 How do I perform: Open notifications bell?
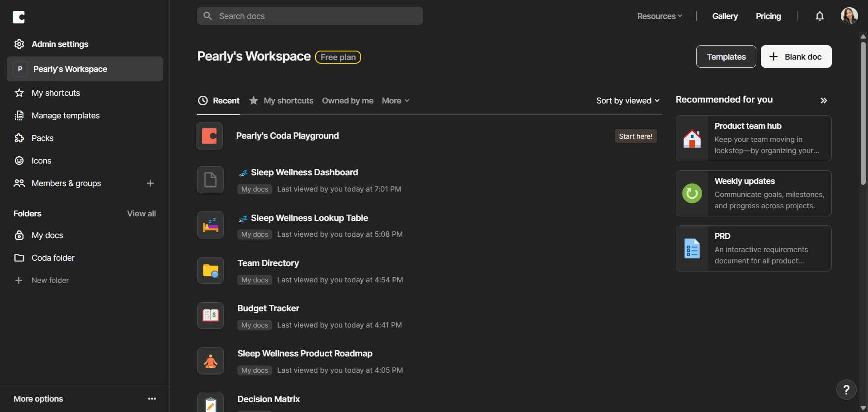click(x=820, y=16)
